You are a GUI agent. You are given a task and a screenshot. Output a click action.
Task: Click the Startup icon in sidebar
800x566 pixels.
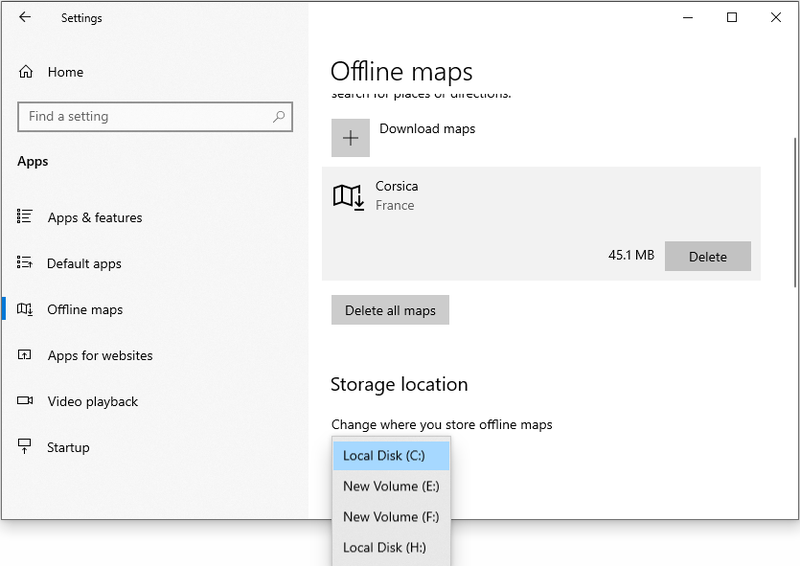(24, 446)
